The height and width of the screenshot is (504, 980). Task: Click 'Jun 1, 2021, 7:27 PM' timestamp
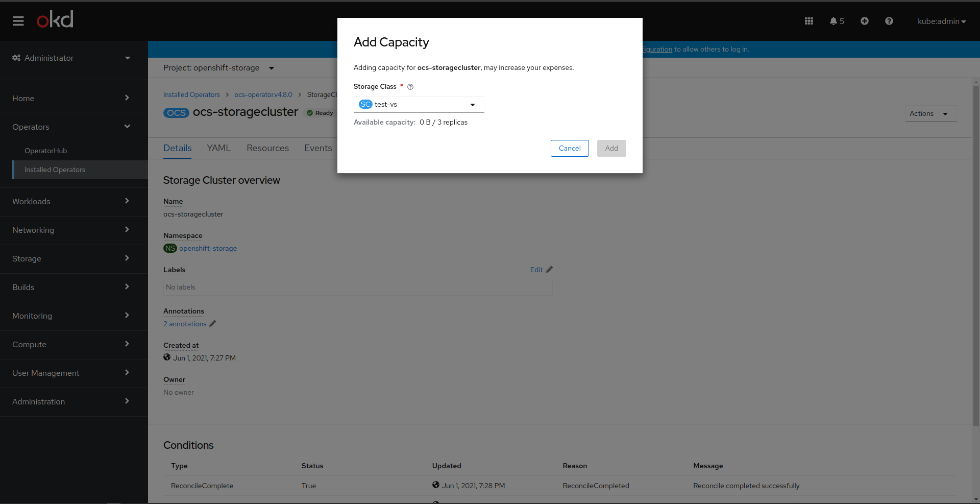pyautogui.click(x=204, y=358)
